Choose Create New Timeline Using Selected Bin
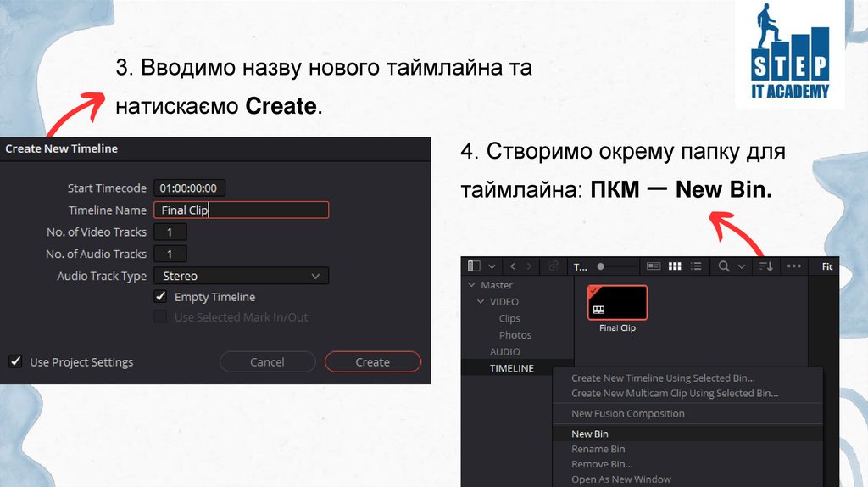Viewport: 868px width, 487px height. tap(663, 378)
